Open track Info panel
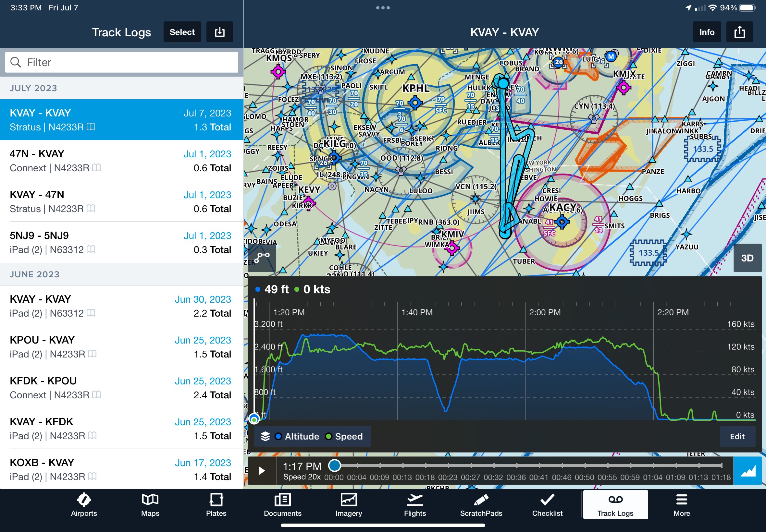766x532 pixels. pos(707,32)
